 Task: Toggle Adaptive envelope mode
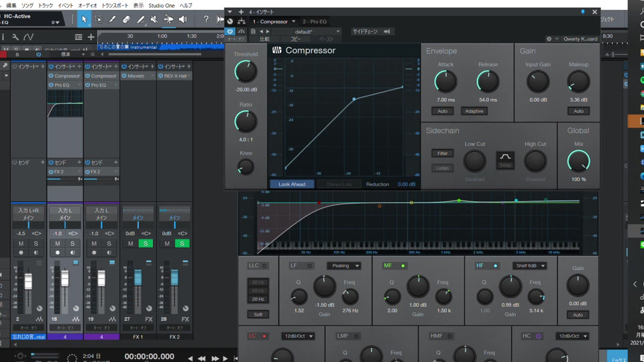pyautogui.click(x=474, y=111)
